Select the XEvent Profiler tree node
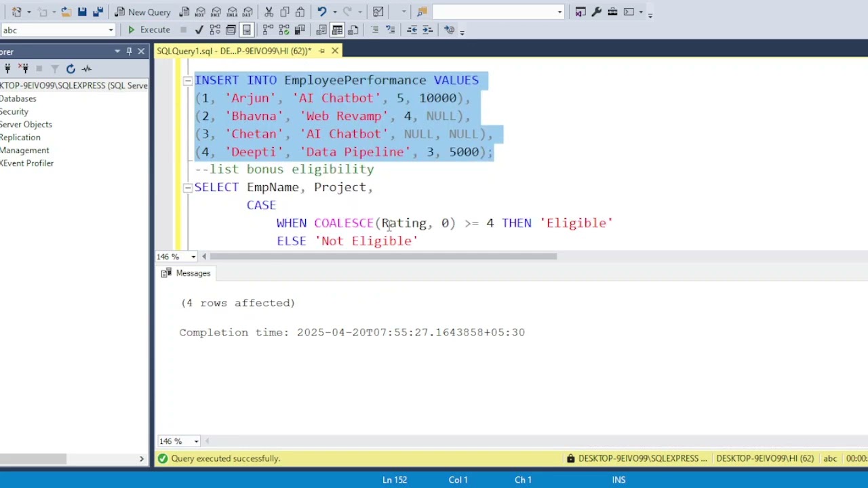The image size is (868, 488). [27, 163]
